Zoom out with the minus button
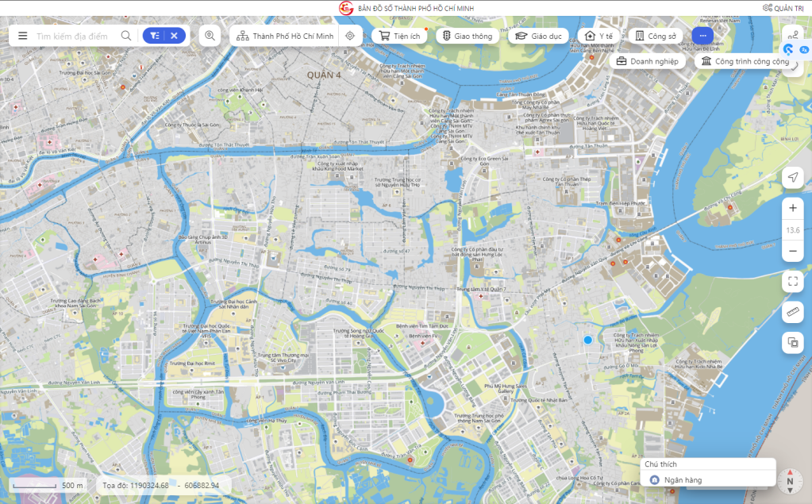Screen dimensions: 812x504 793,252
